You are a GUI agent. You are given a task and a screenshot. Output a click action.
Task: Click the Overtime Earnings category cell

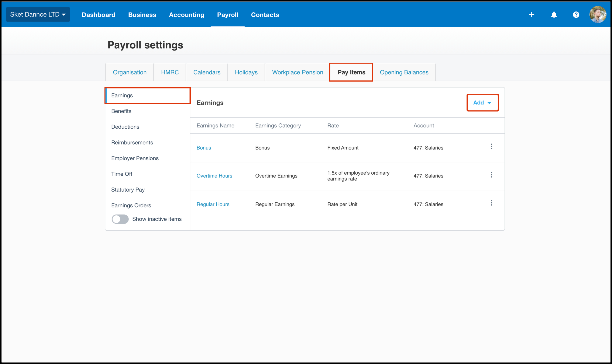click(x=276, y=176)
